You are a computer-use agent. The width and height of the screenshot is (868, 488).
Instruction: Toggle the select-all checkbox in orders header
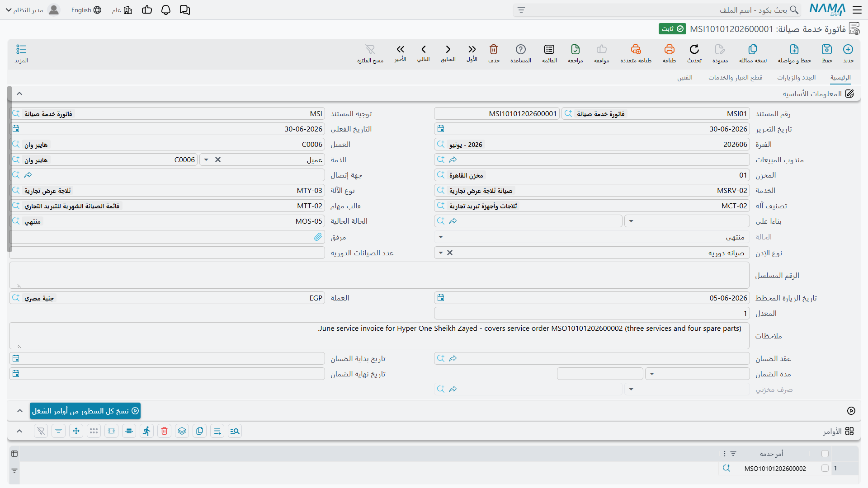point(825,454)
